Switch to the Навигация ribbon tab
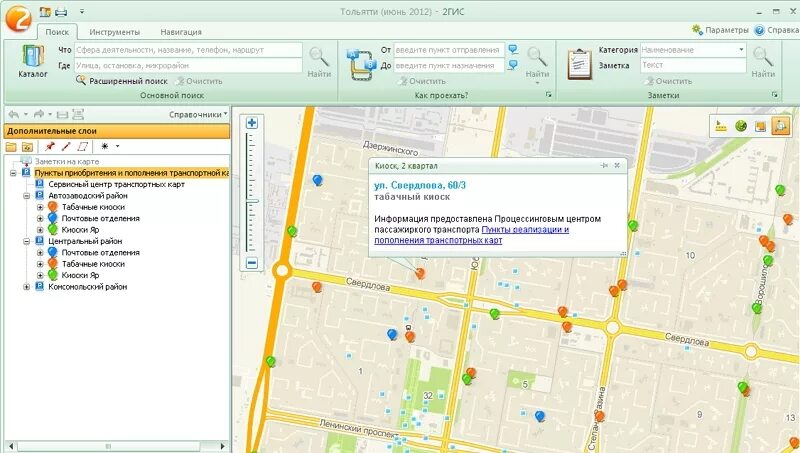Screen dimensions: 800x453 (181, 32)
